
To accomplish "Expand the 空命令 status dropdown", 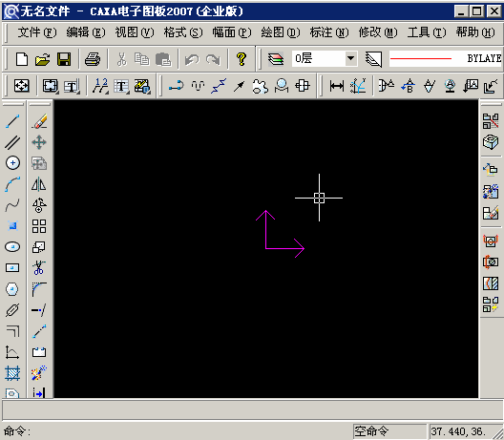I will tap(389, 431).
